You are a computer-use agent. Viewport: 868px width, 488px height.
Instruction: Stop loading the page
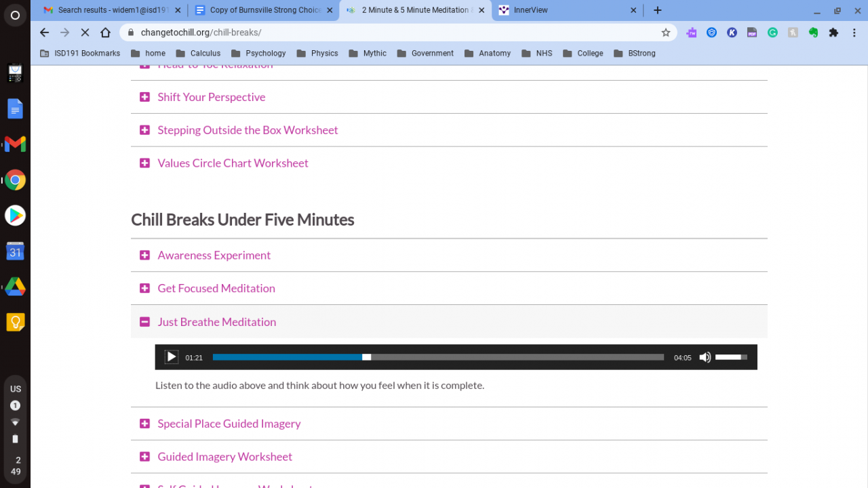(85, 33)
